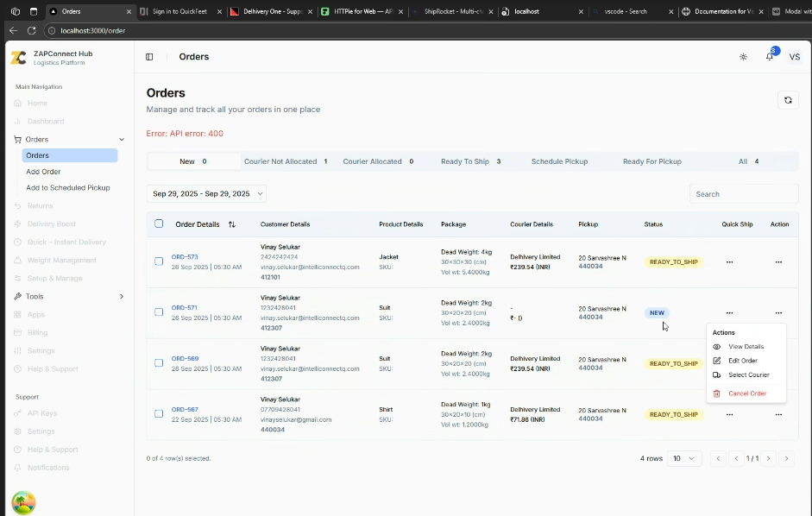
Task: Open the notifications bell
Action: [770, 57]
